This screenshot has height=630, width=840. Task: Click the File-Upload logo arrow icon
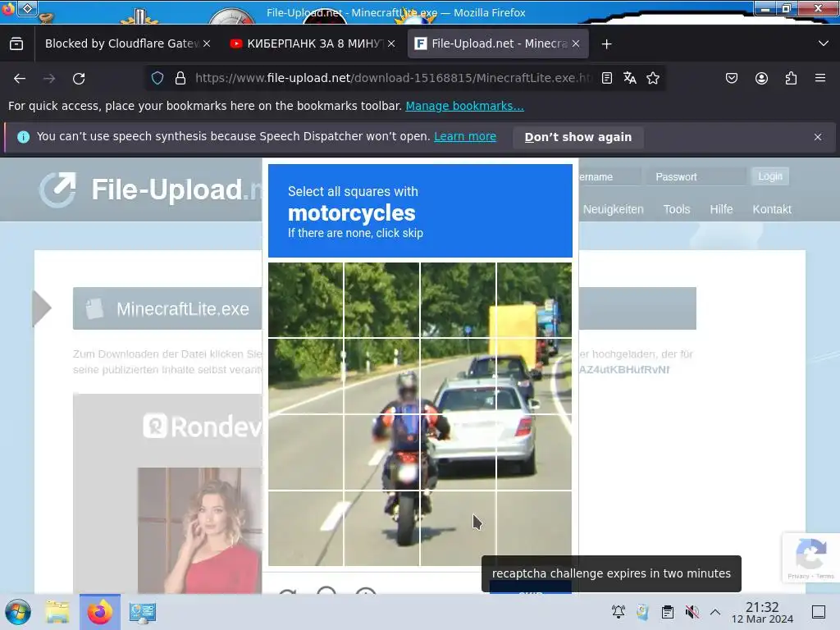point(58,189)
